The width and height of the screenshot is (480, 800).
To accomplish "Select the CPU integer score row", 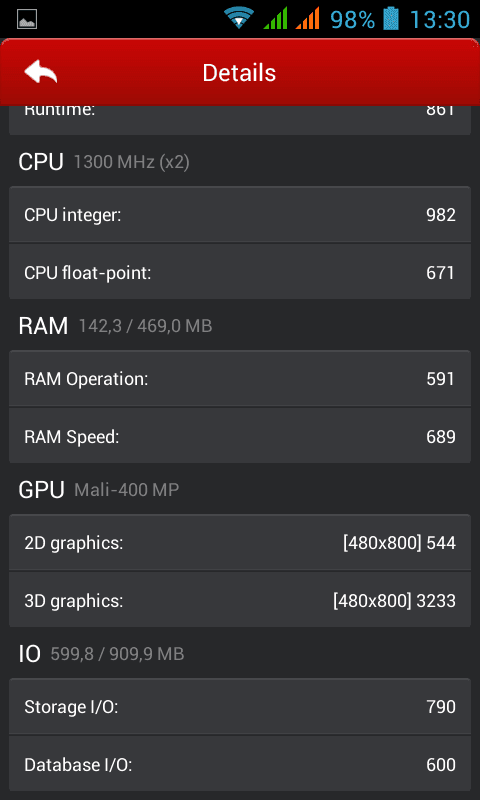I will [x=240, y=215].
